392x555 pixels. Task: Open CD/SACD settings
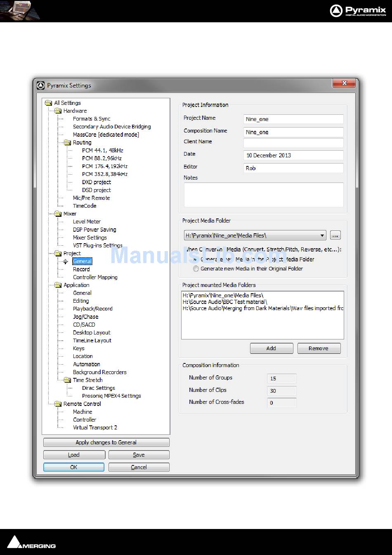pyautogui.click(x=84, y=325)
